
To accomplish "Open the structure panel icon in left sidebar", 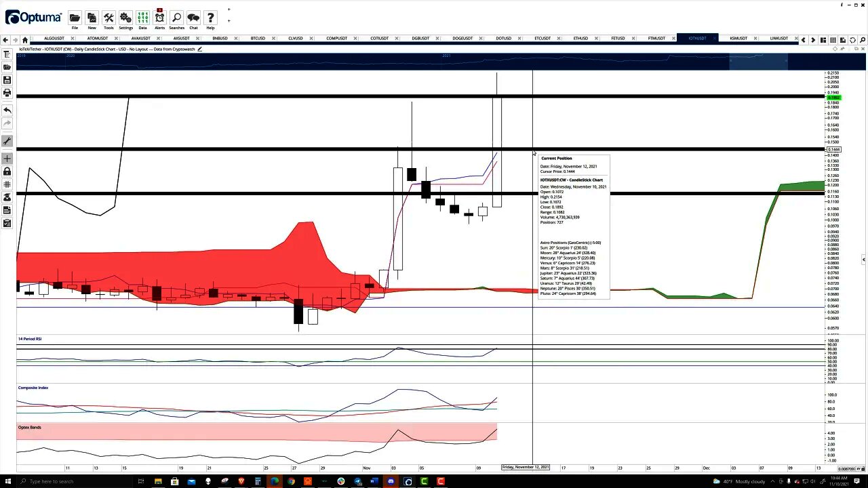I will 7,55.
